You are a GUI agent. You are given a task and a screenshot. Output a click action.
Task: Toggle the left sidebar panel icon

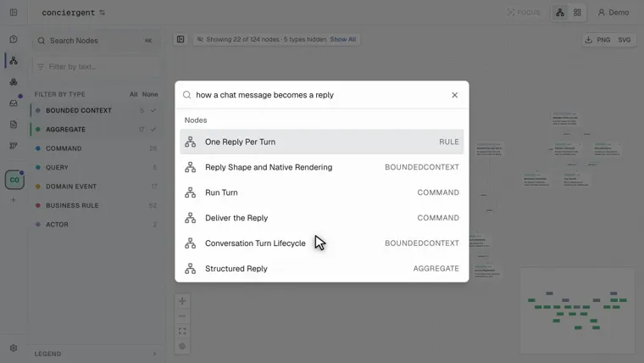pyautogui.click(x=14, y=13)
